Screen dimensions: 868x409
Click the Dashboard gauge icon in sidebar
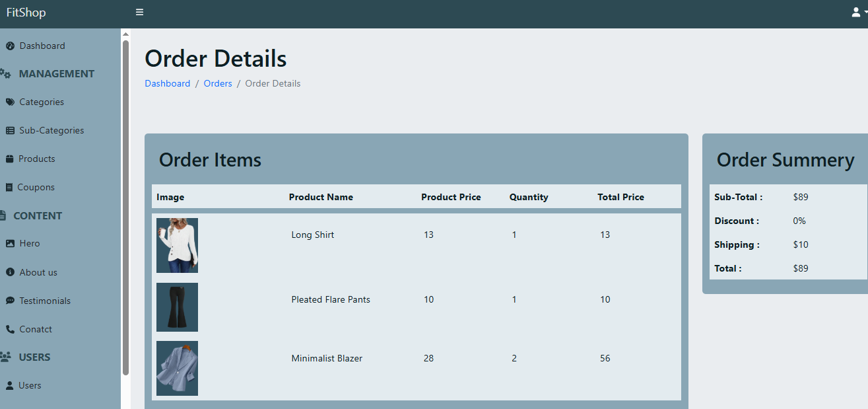10,46
